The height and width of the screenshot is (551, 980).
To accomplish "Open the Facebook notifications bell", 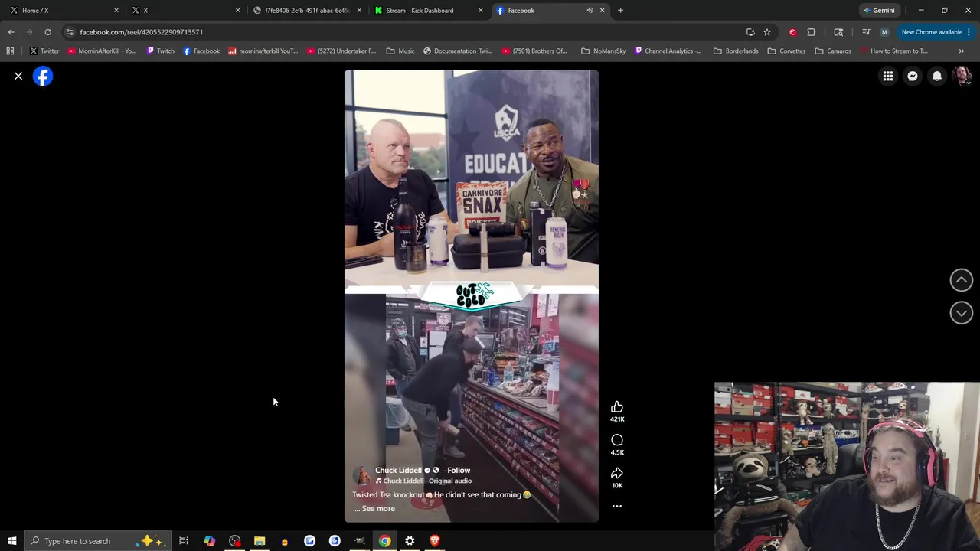I will (x=937, y=76).
